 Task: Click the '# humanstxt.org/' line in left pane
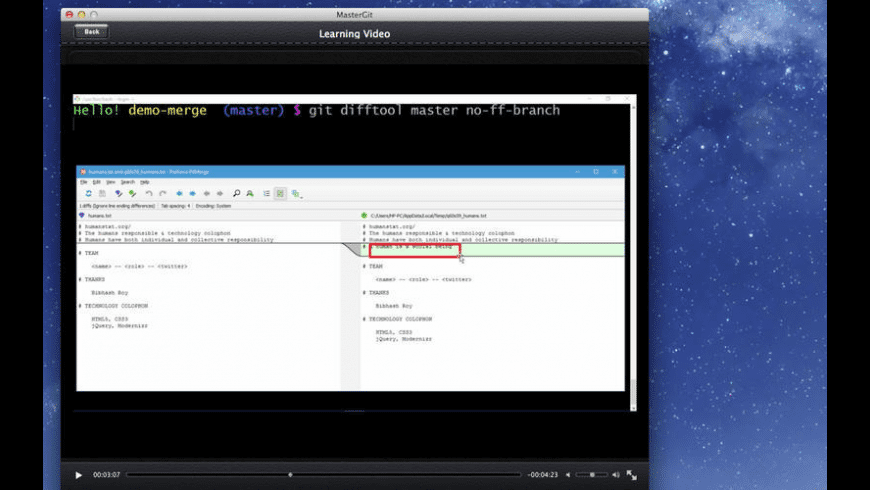click(x=105, y=226)
